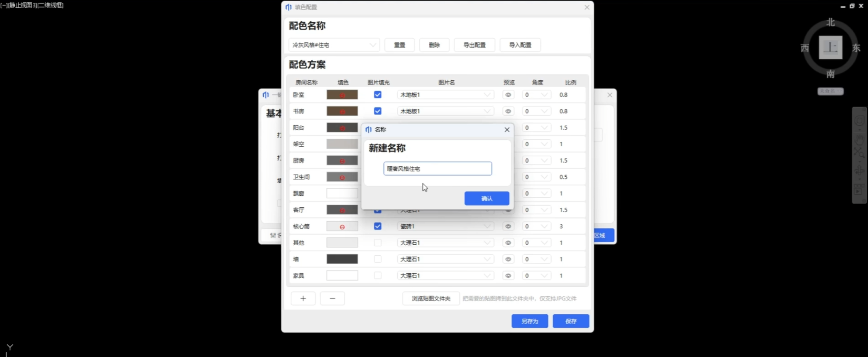The image size is (868, 357).
Task: Open the 冷灰风格#住宅 color scheme dropdown
Action: point(334,45)
